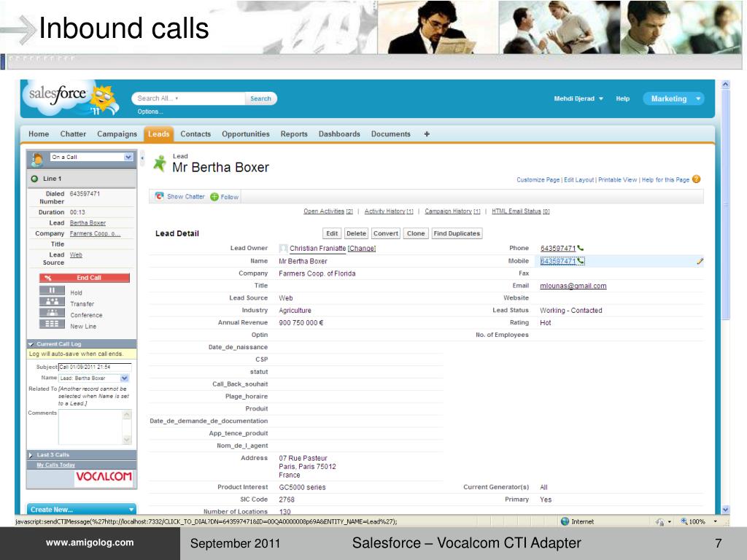The width and height of the screenshot is (747, 560).
Task: Click the green Follow plus icon
Action: (214, 197)
